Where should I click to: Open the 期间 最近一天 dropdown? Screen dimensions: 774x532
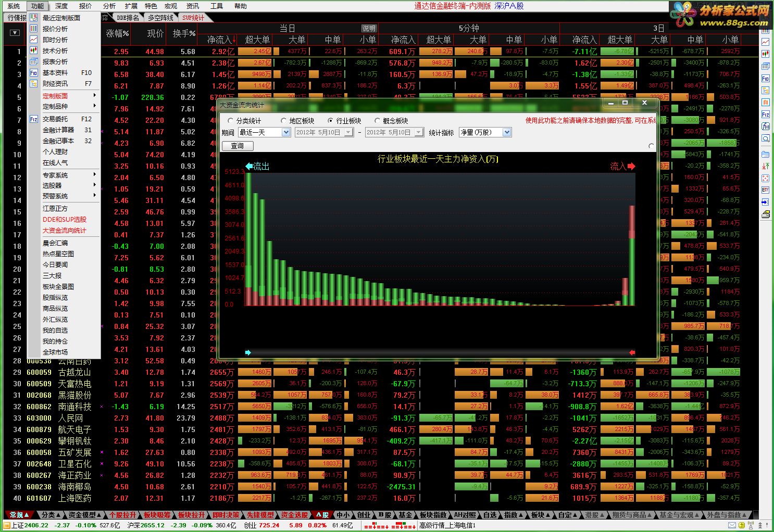[286, 132]
